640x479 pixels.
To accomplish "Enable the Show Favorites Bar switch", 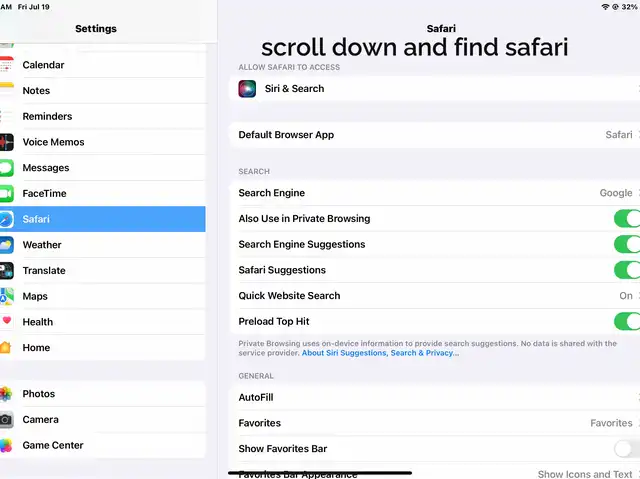I will point(626,449).
